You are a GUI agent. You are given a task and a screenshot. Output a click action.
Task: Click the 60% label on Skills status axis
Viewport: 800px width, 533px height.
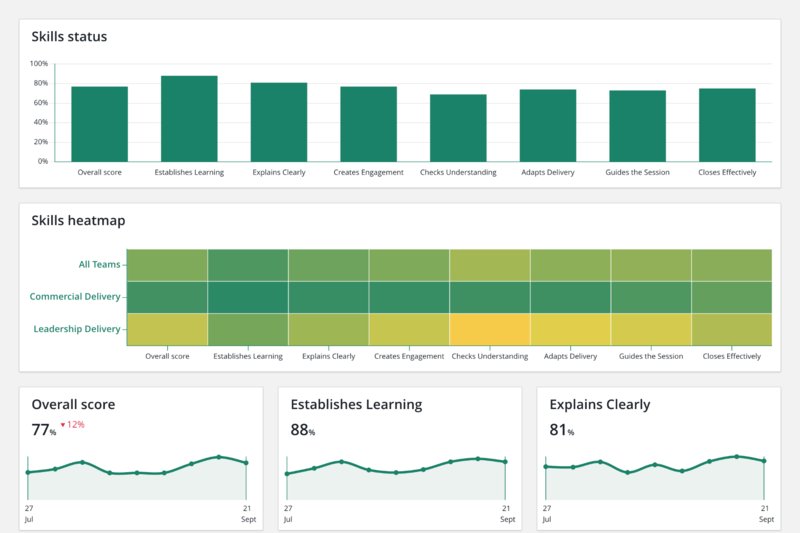coord(41,103)
